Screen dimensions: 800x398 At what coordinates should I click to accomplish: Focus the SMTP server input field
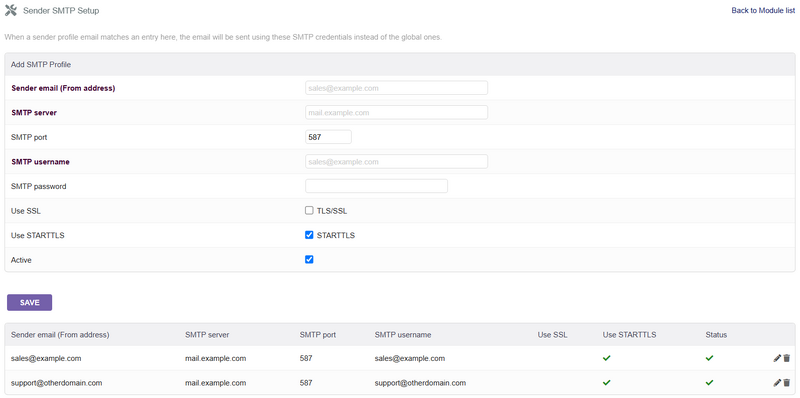click(x=396, y=112)
